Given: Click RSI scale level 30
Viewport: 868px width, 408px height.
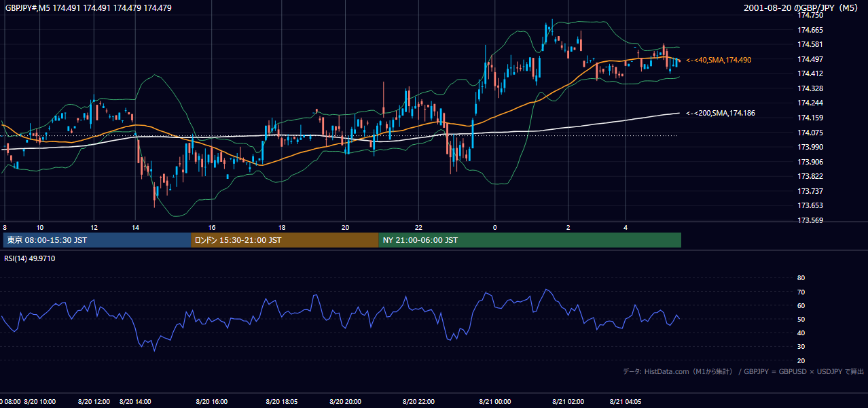Looking at the screenshot, I should pyautogui.click(x=801, y=347).
